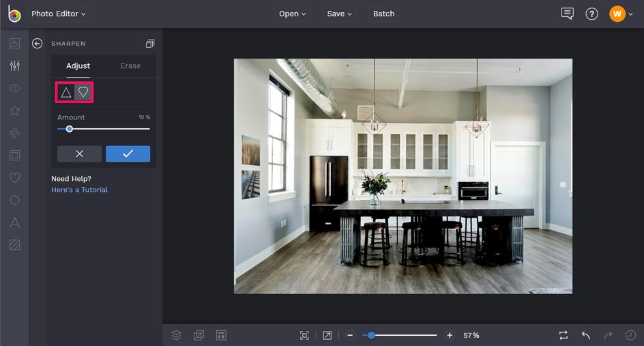Open the Here's a Tutorial link
This screenshot has height=346, width=644.
coord(79,190)
